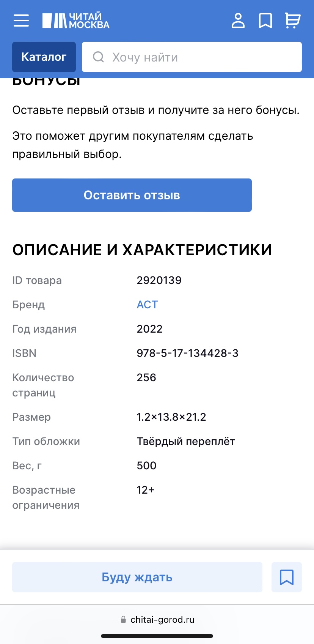Tap the ISBN value 978-5-17-134428-3
This screenshot has width=314, height=644.
tap(187, 353)
